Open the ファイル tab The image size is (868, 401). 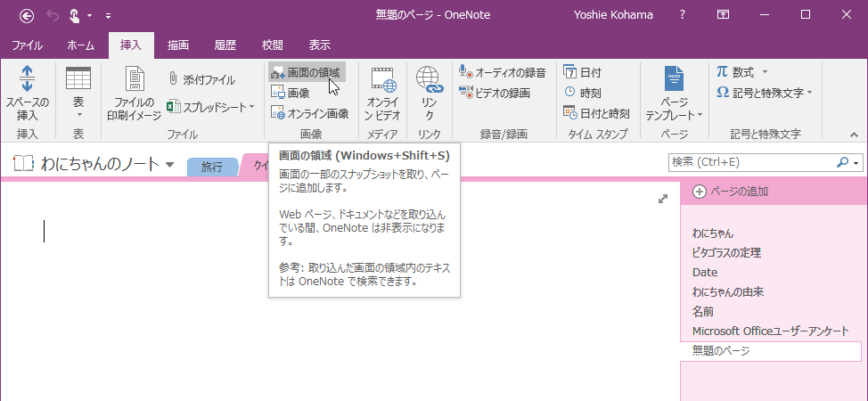coord(27,45)
